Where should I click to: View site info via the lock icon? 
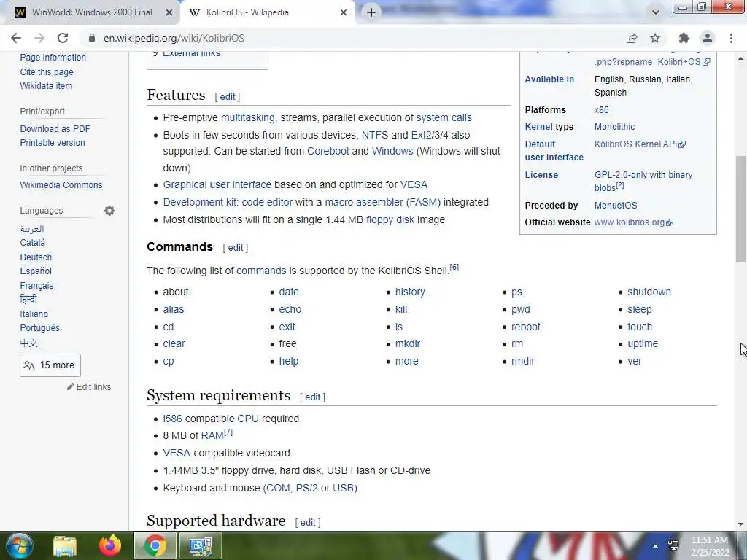pyautogui.click(x=92, y=38)
